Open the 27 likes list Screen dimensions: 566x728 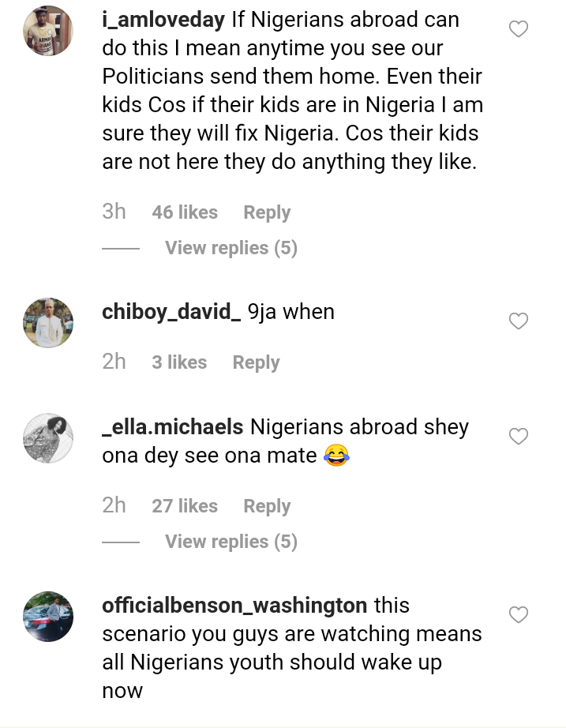tap(185, 506)
